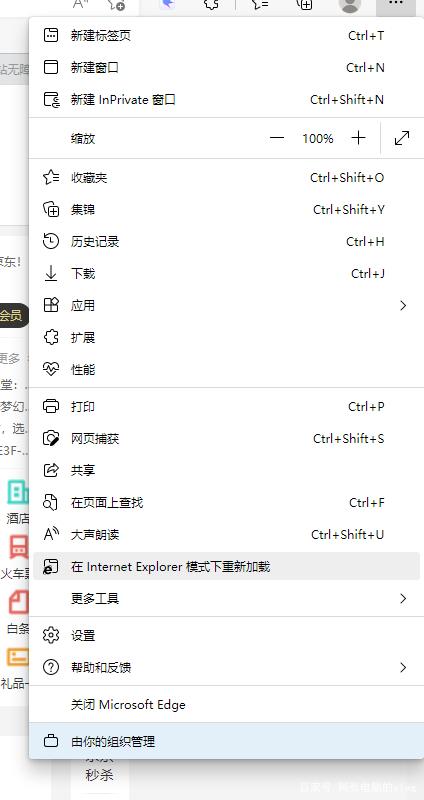Zoom in with the plus button

click(x=359, y=138)
